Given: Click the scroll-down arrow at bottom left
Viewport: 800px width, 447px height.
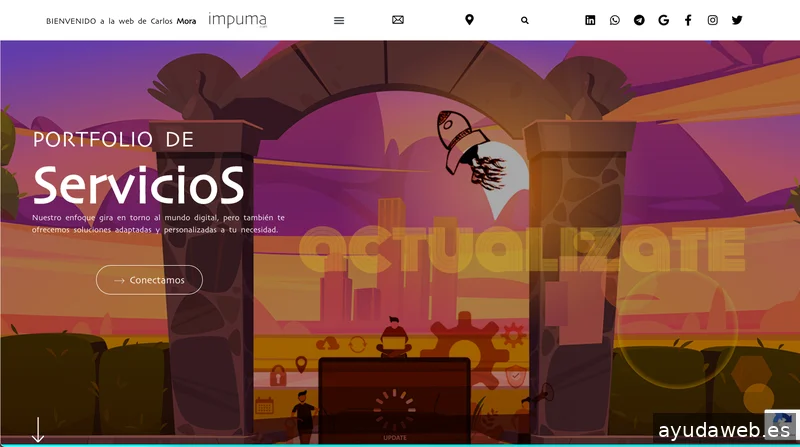Looking at the screenshot, I should click(38, 429).
